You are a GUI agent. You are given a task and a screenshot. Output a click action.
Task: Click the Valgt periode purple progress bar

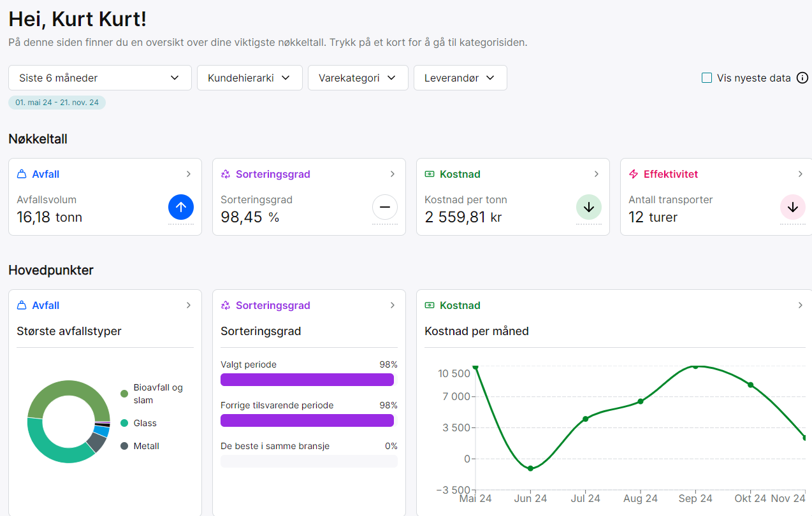point(307,380)
